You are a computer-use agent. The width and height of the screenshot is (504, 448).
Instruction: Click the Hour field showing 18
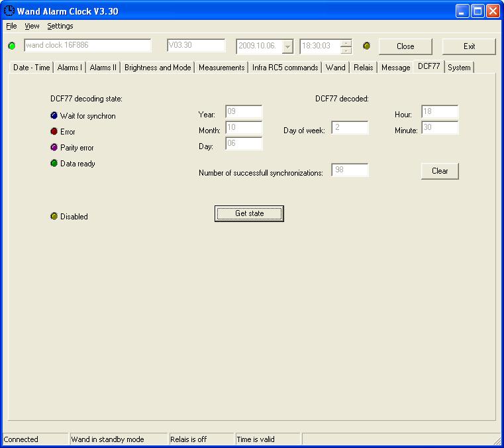[x=440, y=111]
